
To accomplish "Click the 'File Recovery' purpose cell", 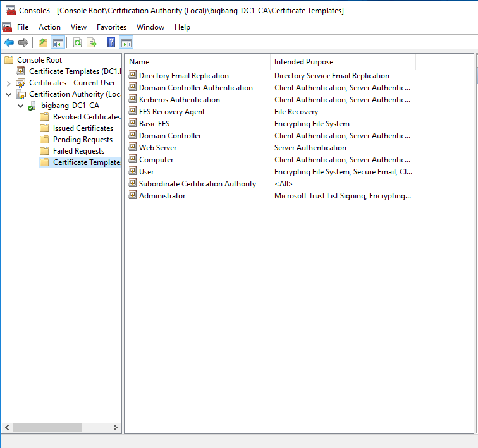I will pyautogui.click(x=296, y=112).
